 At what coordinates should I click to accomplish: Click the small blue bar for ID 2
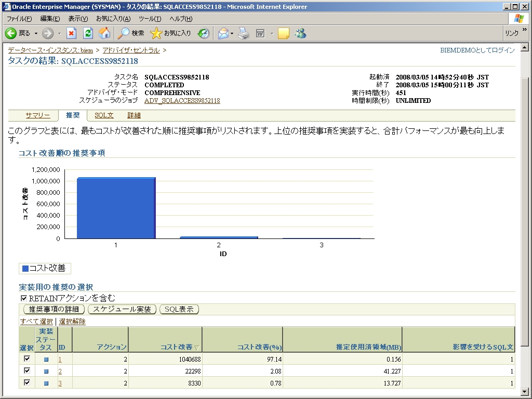[x=219, y=237]
